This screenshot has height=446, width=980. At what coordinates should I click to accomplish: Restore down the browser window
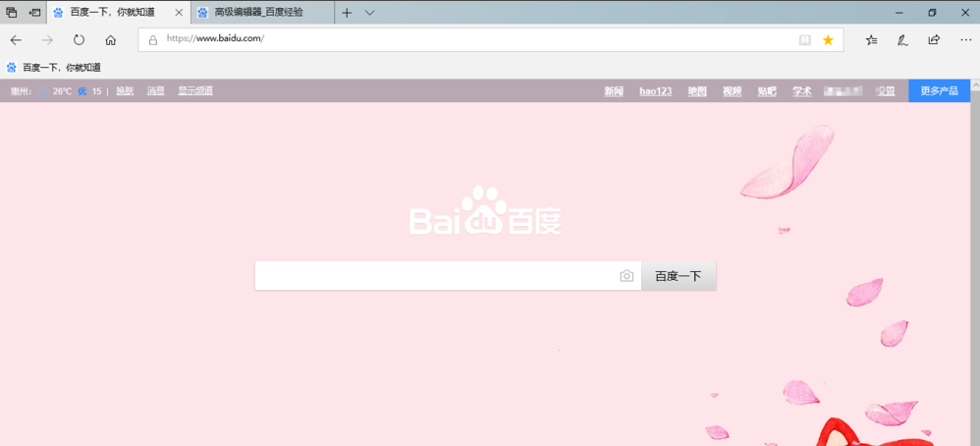click(x=932, y=13)
